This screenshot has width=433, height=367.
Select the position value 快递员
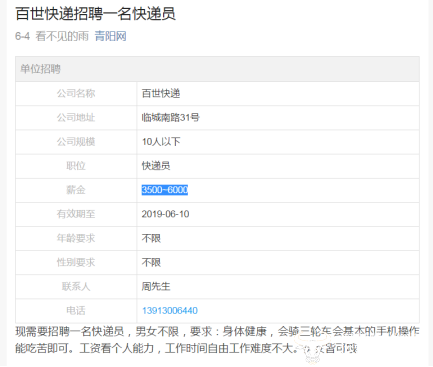pos(156,166)
